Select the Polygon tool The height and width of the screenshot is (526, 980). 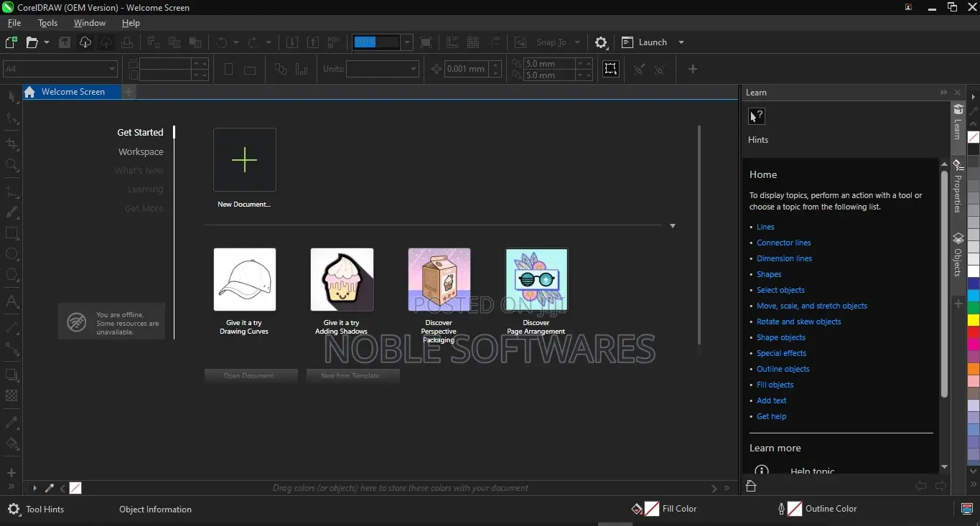point(11,275)
